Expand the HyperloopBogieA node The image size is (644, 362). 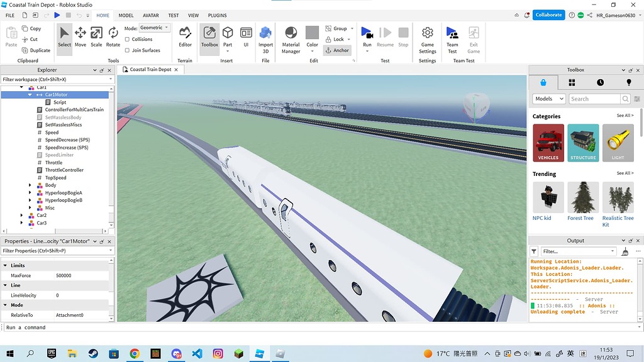pos(30,193)
